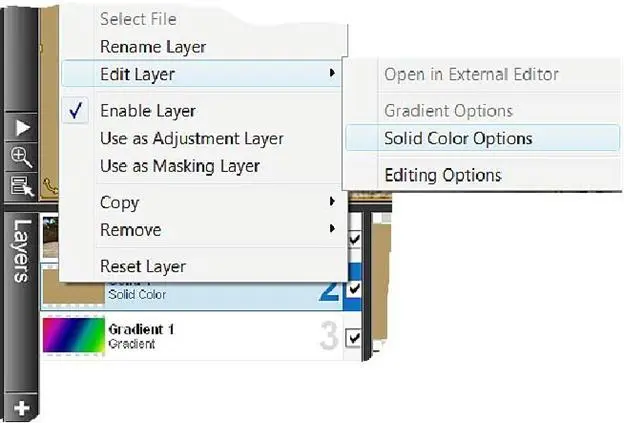The width and height of the screenshot is (624, 423).
Task: Click the Gradient 1 rainbow thumbnail
Action: (x=72, y=335)
